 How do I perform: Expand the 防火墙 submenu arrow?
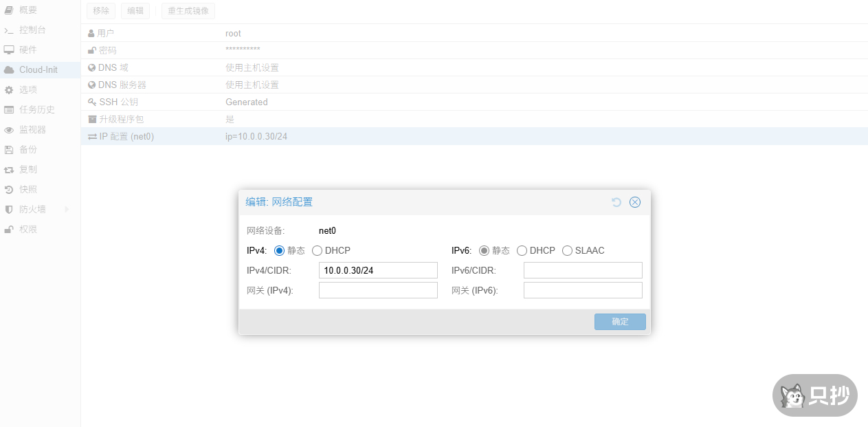67,210
